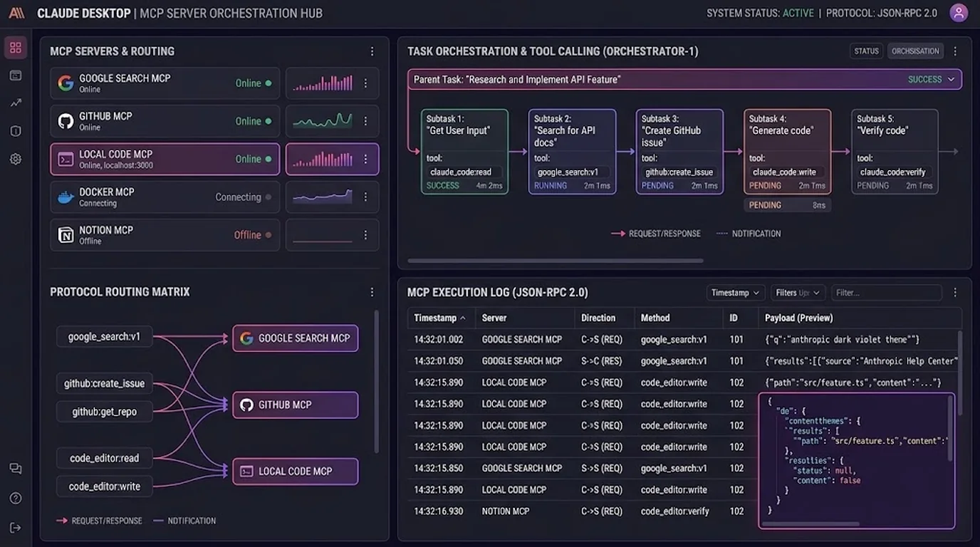Click the logout icon at sidebar bottom
The height and width of the screenshot is (547, 980).
(16, 528)
